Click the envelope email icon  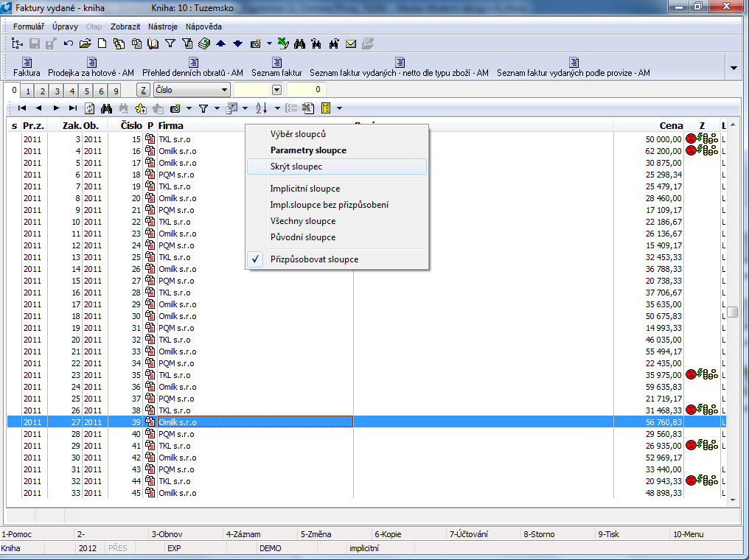pos(351,44)
